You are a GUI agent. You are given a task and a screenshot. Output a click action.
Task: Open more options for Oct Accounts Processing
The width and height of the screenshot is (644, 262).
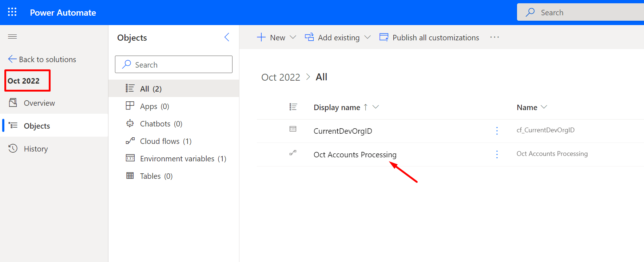click(x=497, y=154)
